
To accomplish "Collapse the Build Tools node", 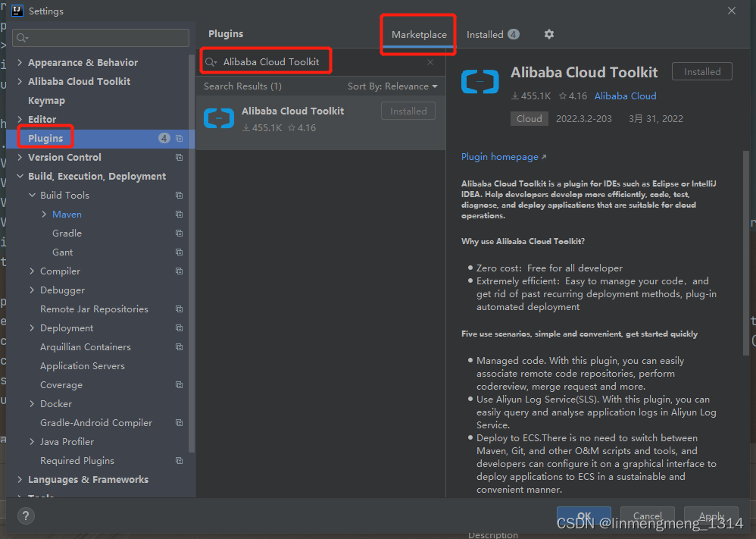I will pyautogui.click(x=32, y=196).
